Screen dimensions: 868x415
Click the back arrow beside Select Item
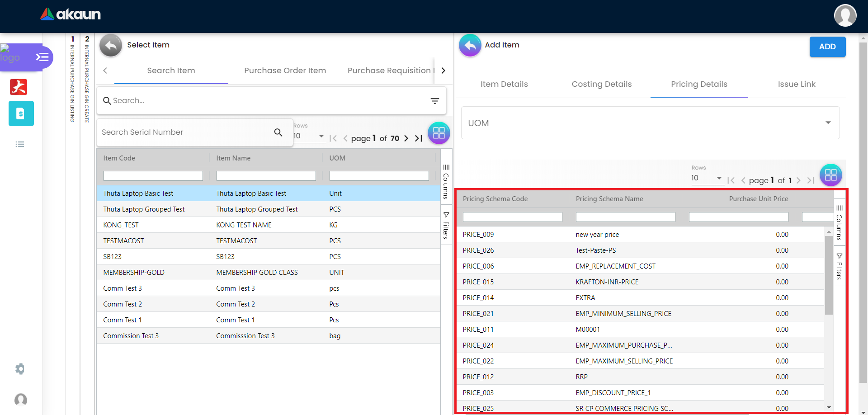111,45
